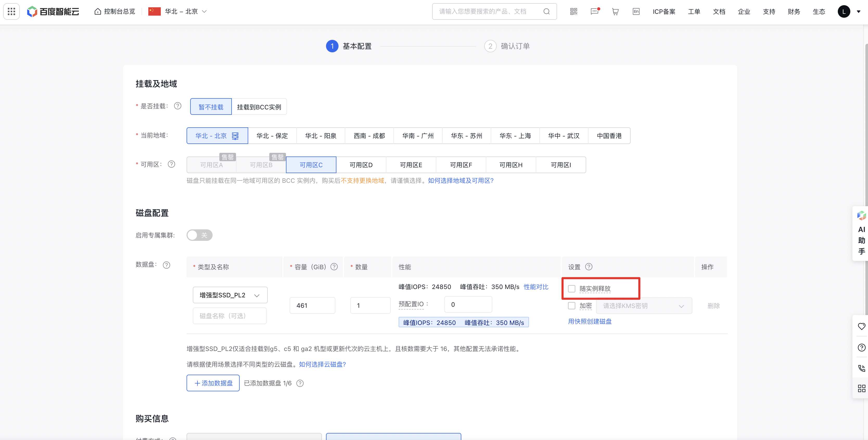Switch language with the En icon
This screenshot has height=440, width=868.
[636, 11]
